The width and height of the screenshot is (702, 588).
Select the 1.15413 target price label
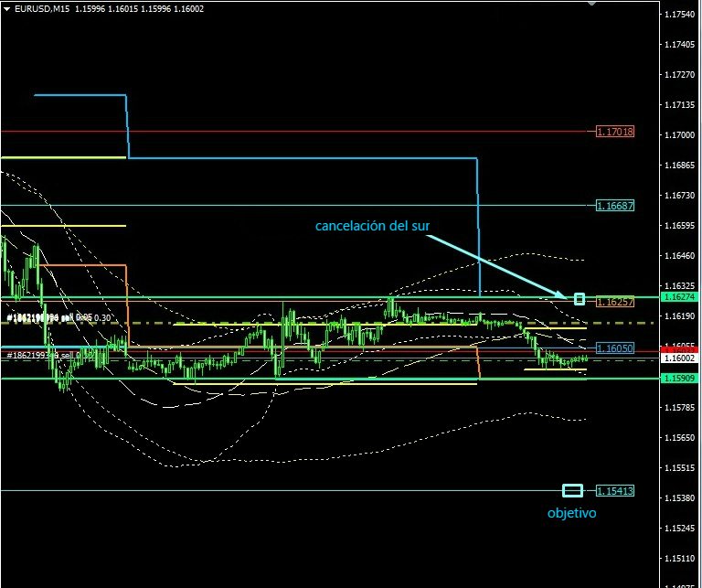point(614,491)
